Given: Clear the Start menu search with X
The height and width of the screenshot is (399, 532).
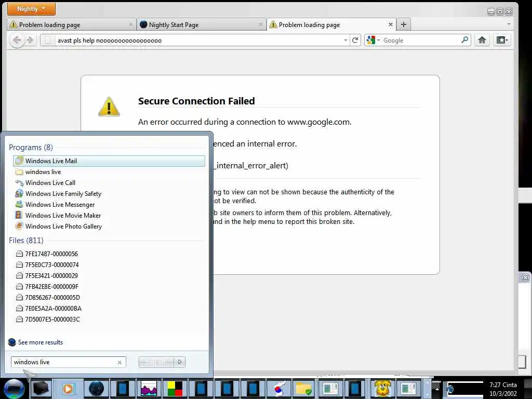Looking at the screenshot, I should [119, 362].
